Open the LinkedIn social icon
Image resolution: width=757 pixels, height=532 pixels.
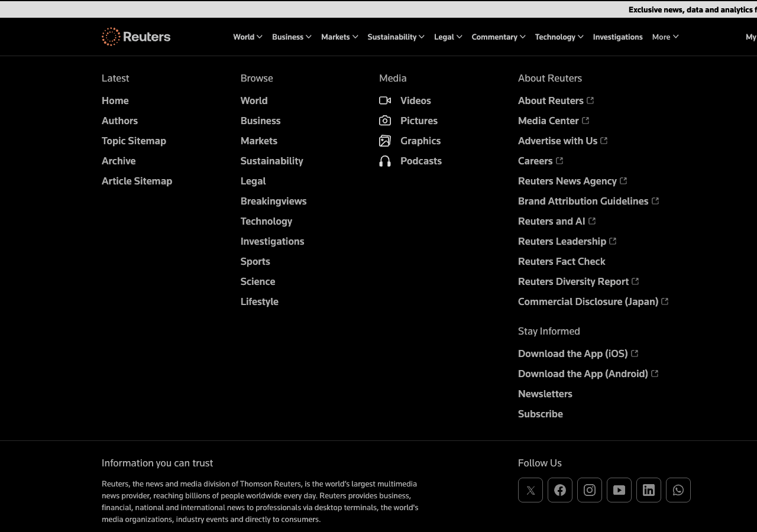649,490
